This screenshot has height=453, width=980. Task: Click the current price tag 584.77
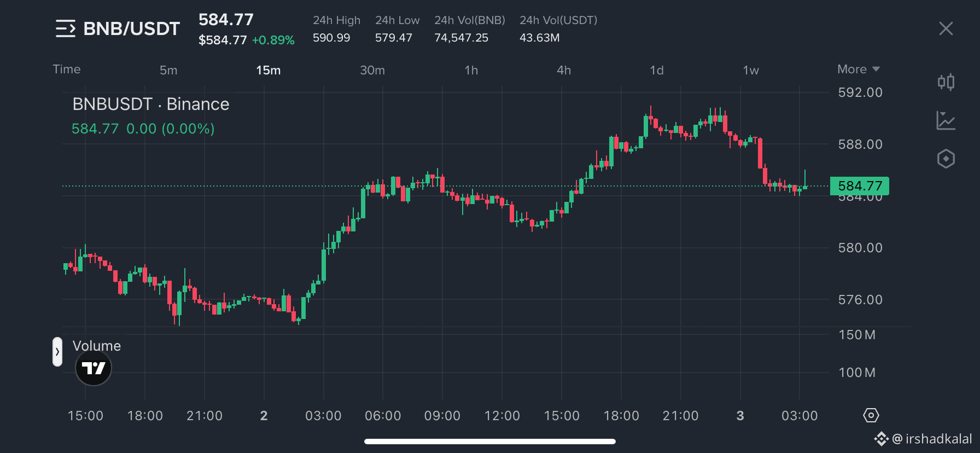coord(860,186)
